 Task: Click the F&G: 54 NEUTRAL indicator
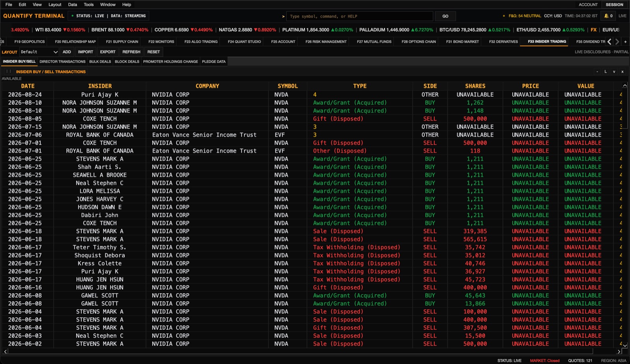[x=524, y=16]
